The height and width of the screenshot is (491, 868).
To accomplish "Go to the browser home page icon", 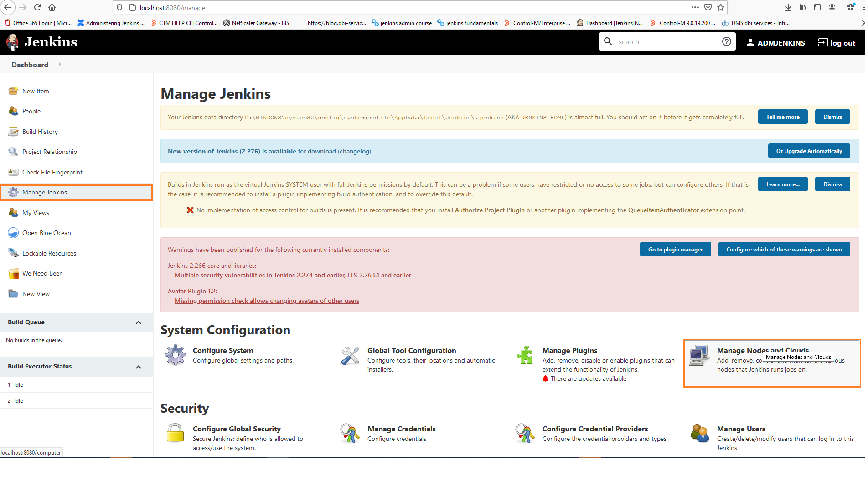I will click(x=52, y=7).
